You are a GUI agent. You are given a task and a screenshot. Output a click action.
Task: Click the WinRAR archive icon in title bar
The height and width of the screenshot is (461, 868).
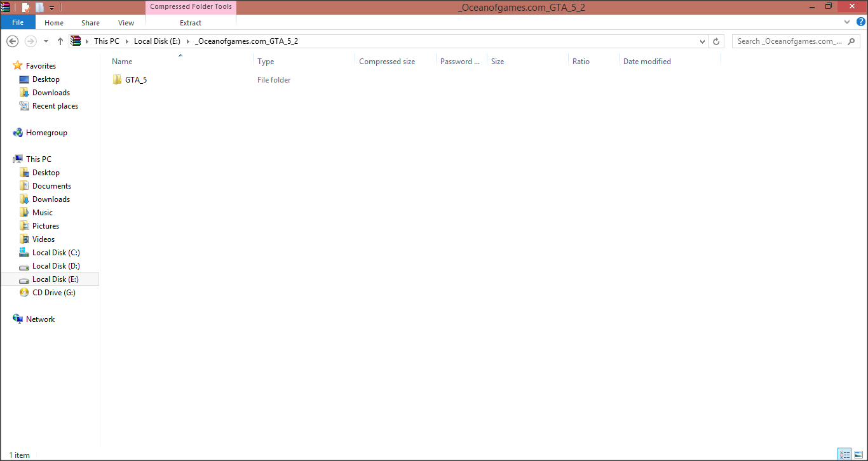click(x=6, y=7)
